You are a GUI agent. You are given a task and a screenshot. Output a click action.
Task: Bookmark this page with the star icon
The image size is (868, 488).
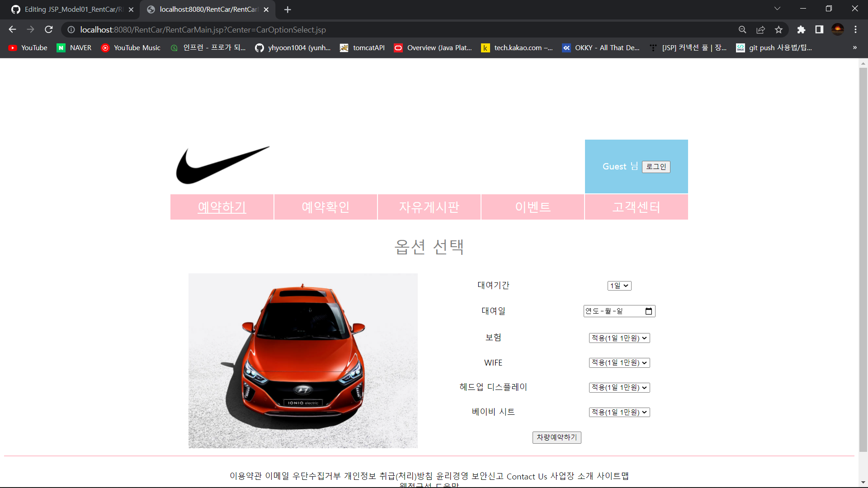(778, 29)
